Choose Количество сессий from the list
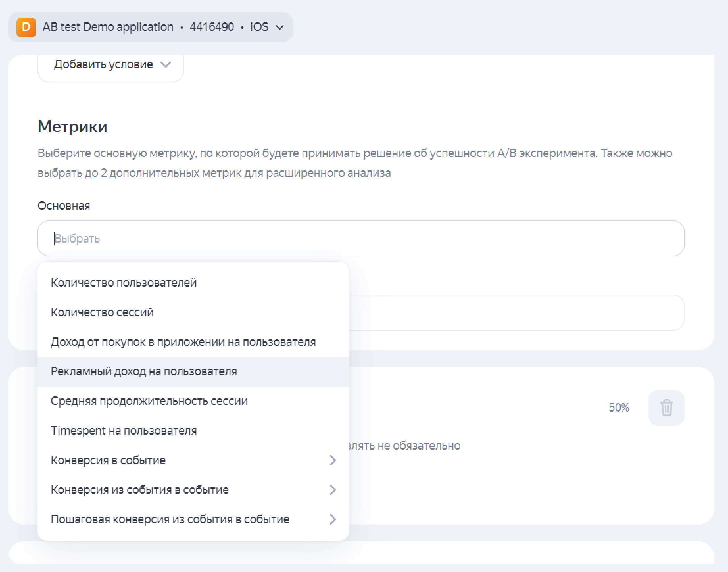This screenshot has height=572, width=728. coord(102,312)
